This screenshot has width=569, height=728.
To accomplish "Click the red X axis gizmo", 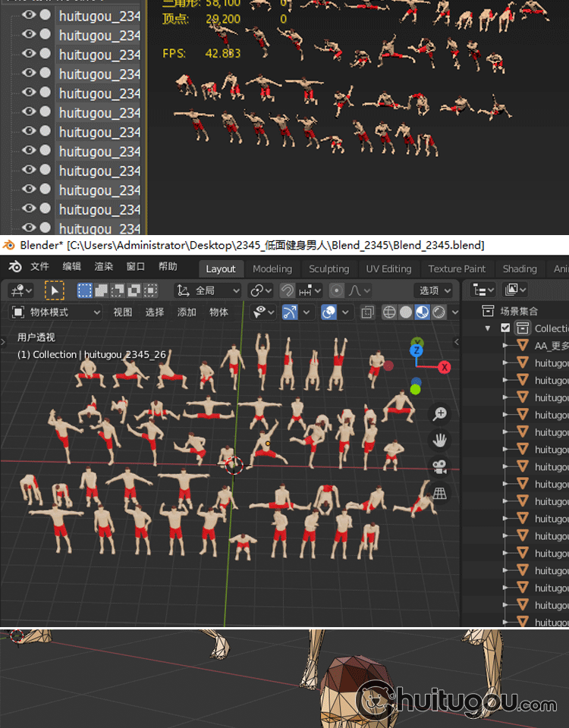I will pos(445,367).
